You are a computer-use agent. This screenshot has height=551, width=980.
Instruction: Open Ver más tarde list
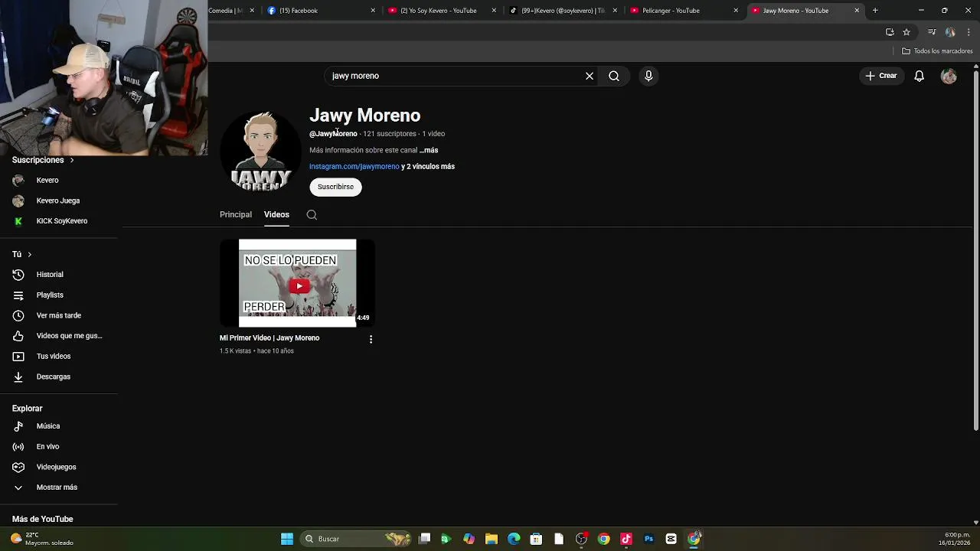(x=58, y=315)
